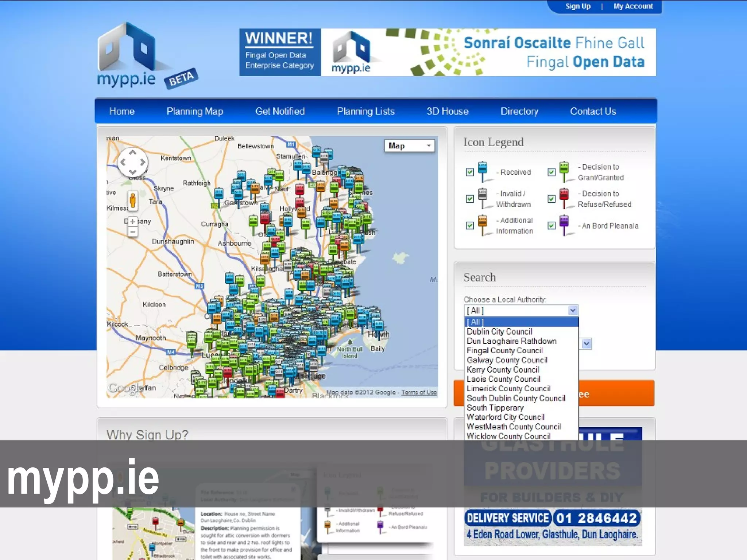Select Waterford City Council option
Screen dimensions: 747x560
coord(522,417)
